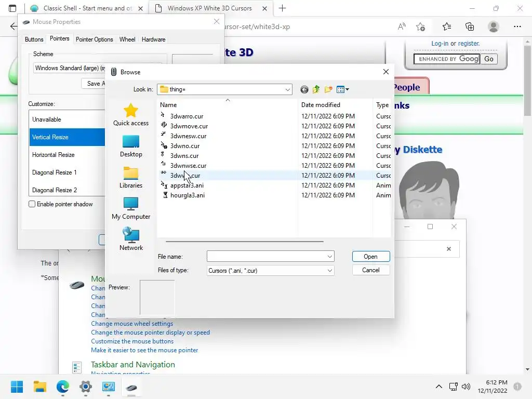
Task: Select Diagonal Resize 1 in Customize list
Action: [x=67, y=172]
